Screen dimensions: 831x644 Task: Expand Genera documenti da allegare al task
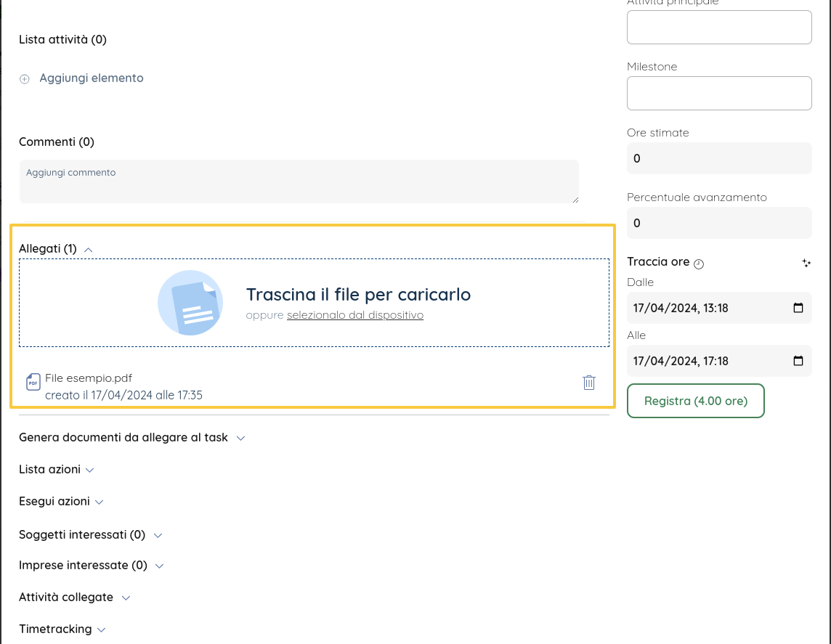click(x=241, y=439)
